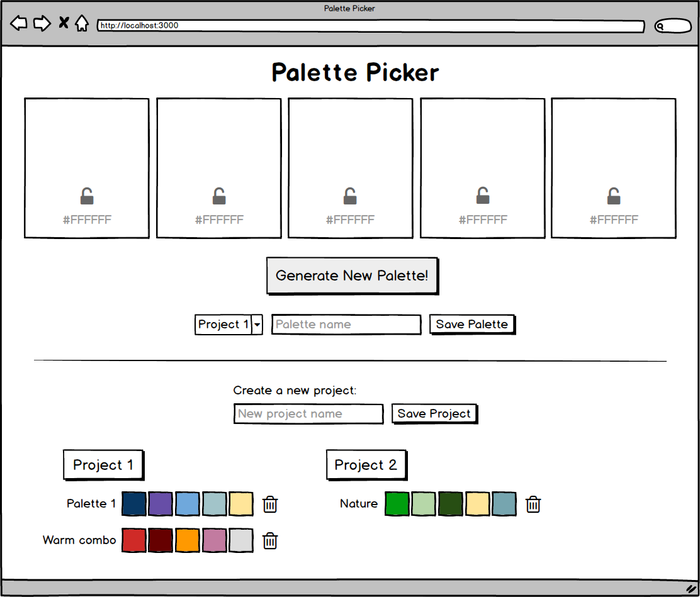Click the browser back arrow
Screen dimensions: 700x597
(19, 23)
